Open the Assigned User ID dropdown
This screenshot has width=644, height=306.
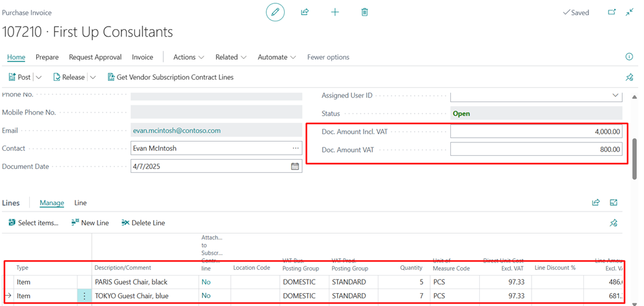pyautogui.click(x=615, y=95)
